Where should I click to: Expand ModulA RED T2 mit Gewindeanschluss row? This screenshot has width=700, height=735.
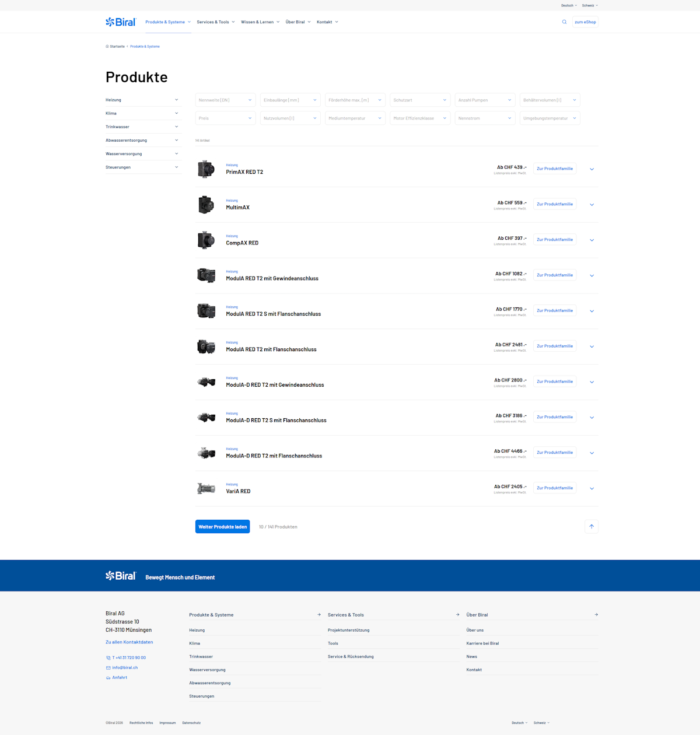click(591, 276)
